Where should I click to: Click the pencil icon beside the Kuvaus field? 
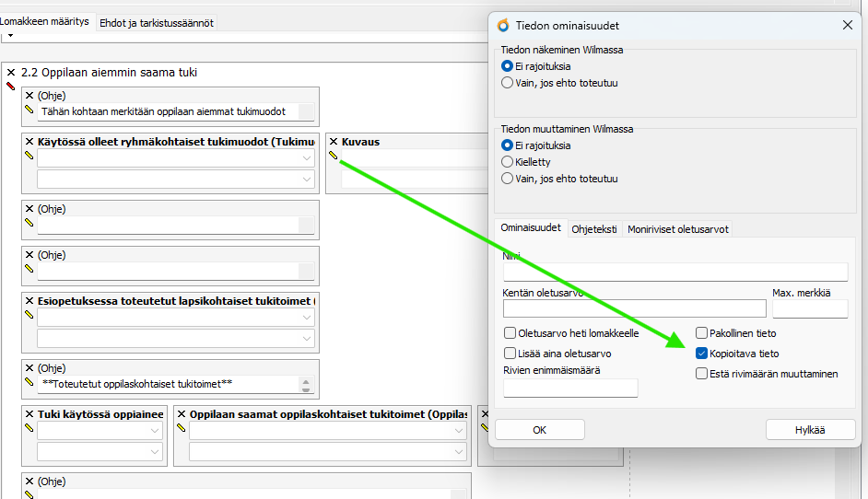click(x=334, y=156)
